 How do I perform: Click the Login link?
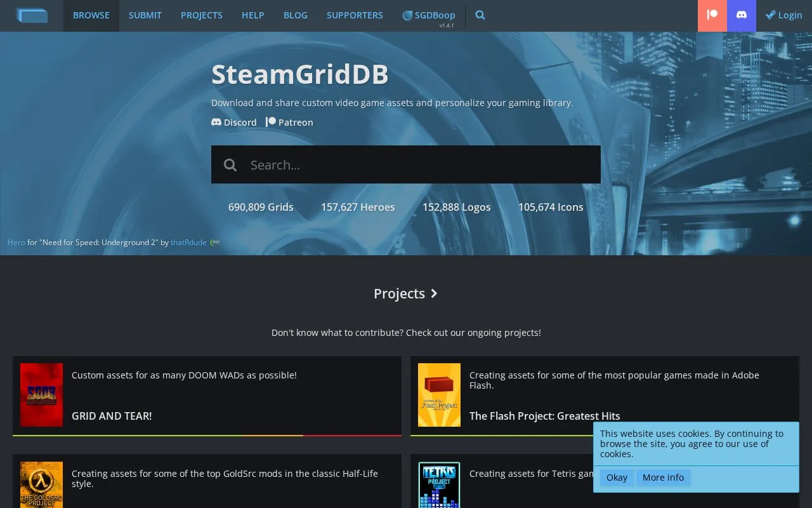784,15
